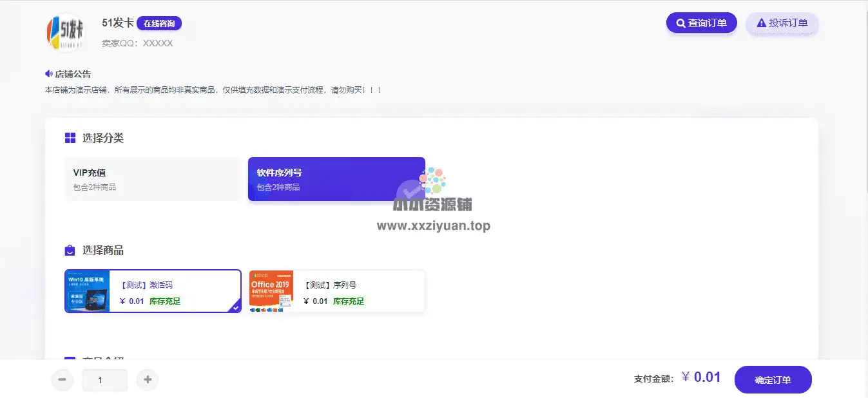The image size is (868, 398).
Task: Open the 查询订单 order lookup
Action: 701,23
